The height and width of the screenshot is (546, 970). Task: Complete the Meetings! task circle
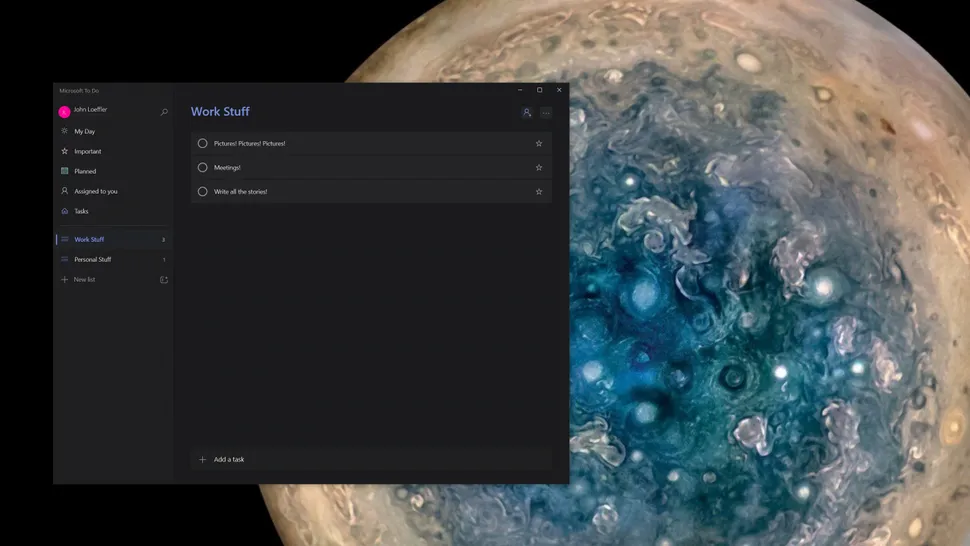pyautogui.click(x=202, y=168)
